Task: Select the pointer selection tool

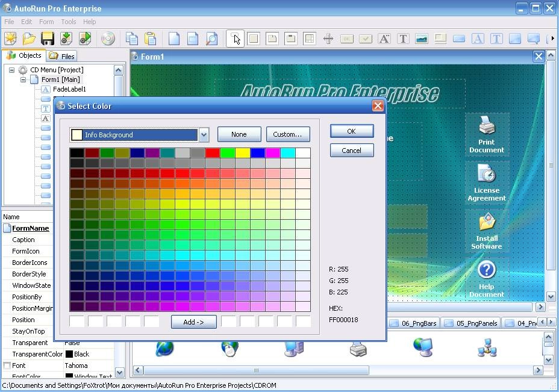Action: tap(236, 39)
